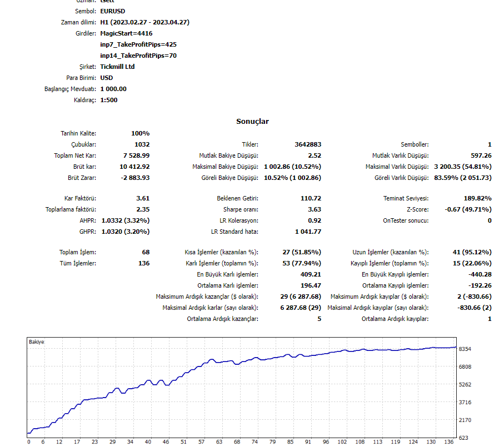Click Brüt Zarar value -2 883.93

(135, 178)
